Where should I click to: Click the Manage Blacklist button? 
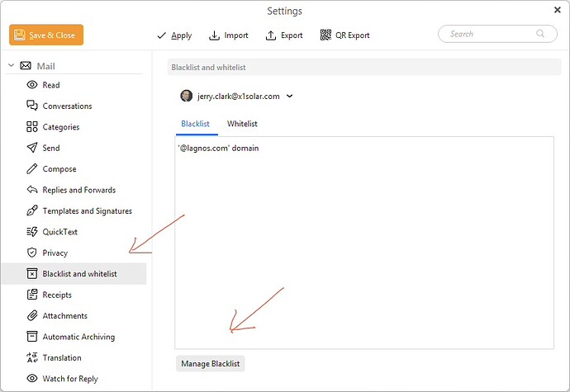pos(211,363)
